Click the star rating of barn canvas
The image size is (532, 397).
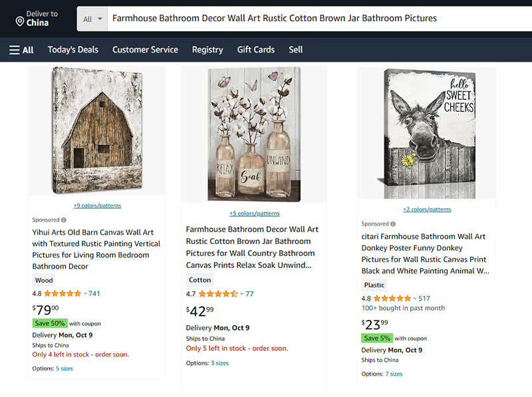tap(62, 293)
